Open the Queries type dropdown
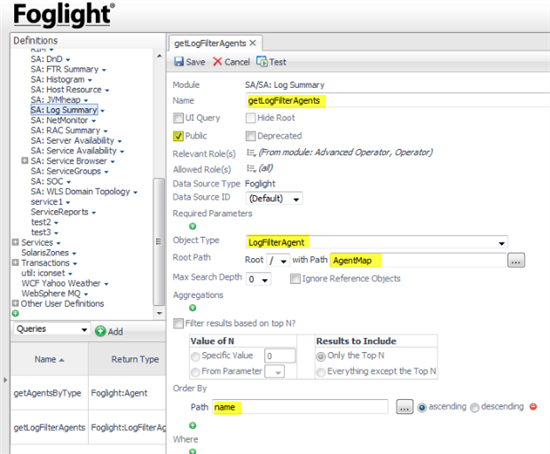Viewport: 550px width, 454px height. click(x=52, y=329)
